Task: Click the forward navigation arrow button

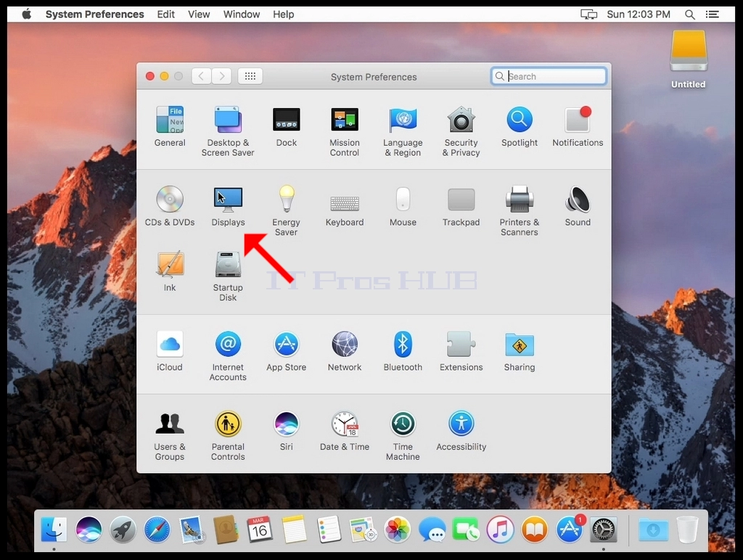Action: 222,76
